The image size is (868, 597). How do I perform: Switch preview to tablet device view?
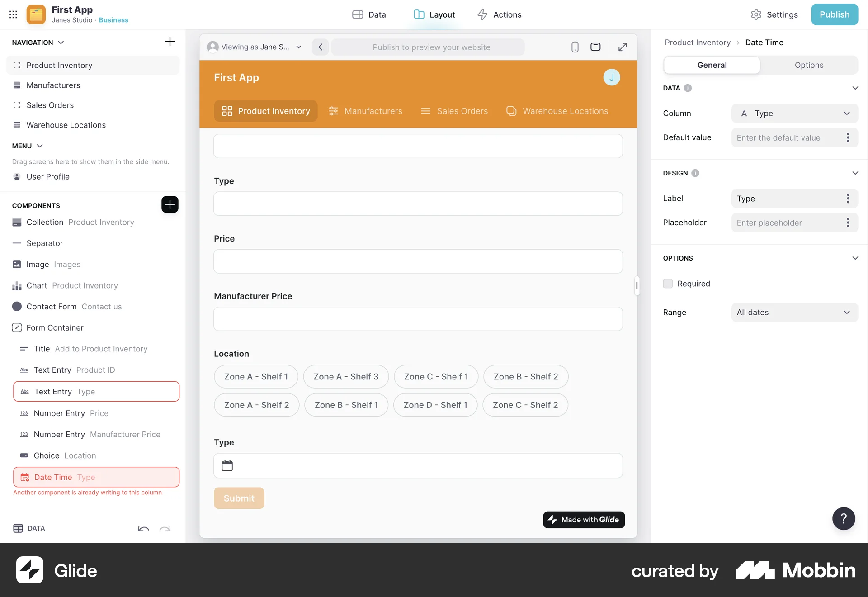[595, 47]
